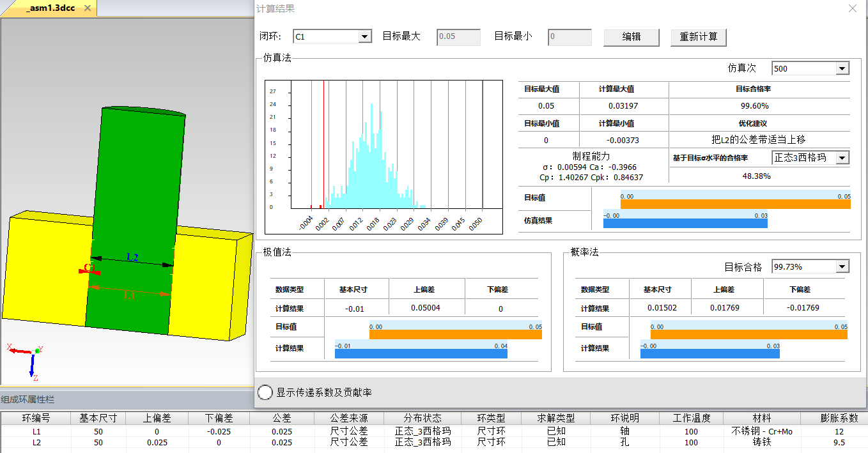Click the 目标最大 input field
Viewport: 868px width, 453px height.
point(458,36)
